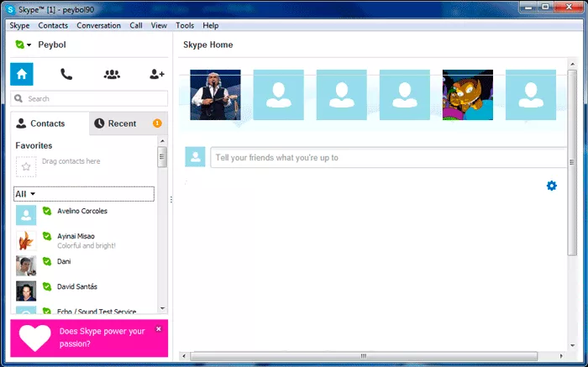The image size is (588, 367).
Task: Click Dani's online status icon
Action: point(47,261)
